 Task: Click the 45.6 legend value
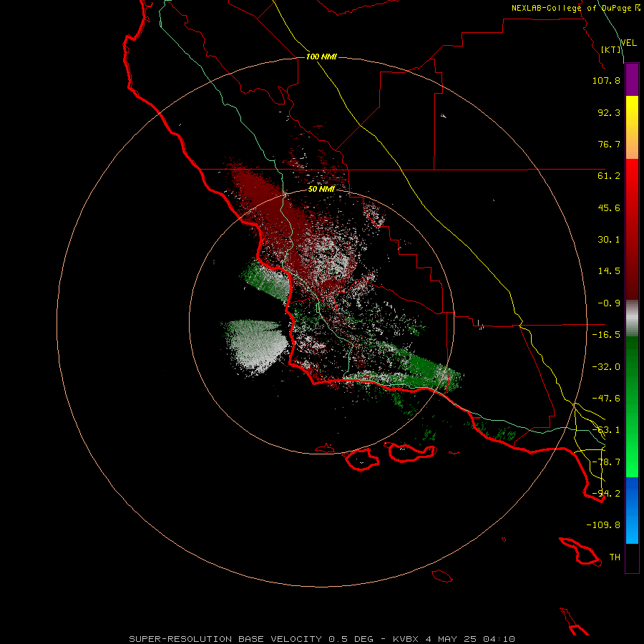[x=609, y=208]
